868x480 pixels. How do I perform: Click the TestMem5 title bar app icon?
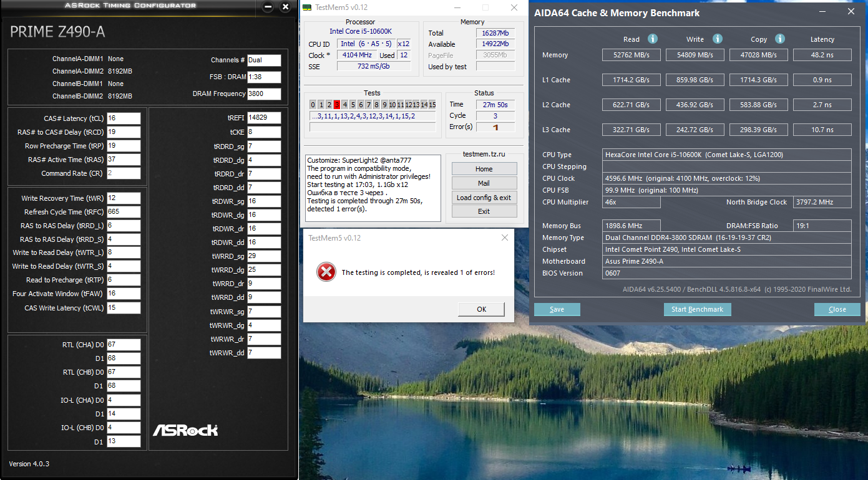point(306,7)
